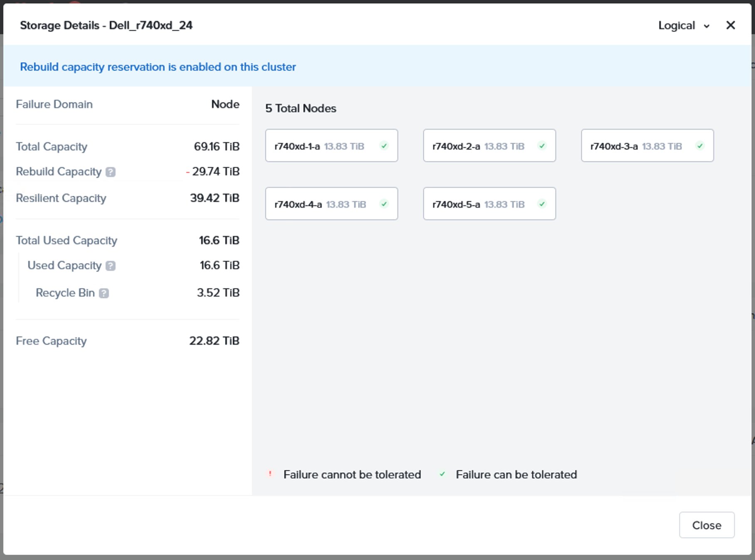
Task: Click the Close button
Action: [707, 525]
